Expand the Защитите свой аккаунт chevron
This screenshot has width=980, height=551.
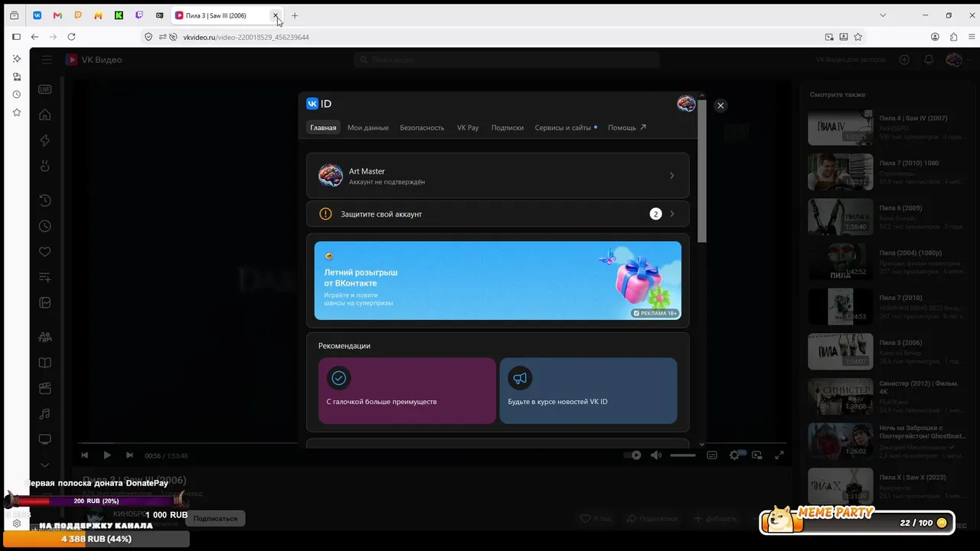pos(672,214)
